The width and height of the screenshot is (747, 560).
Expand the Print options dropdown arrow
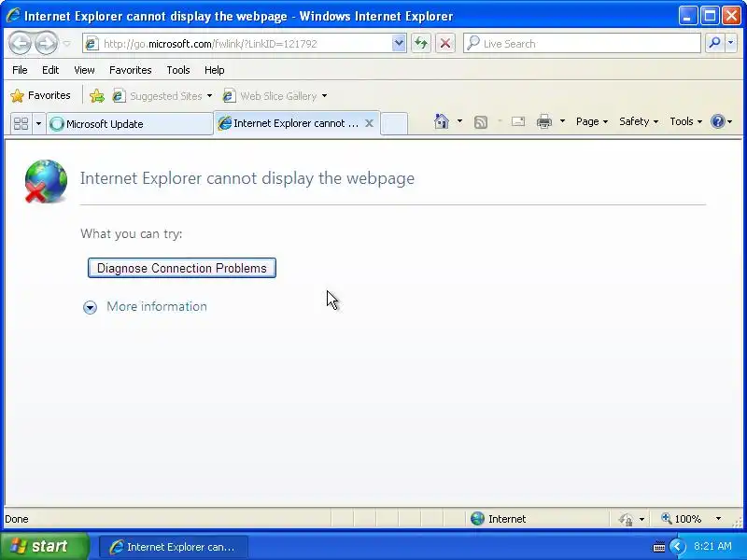pyautogui.click(x=562, y=121)
